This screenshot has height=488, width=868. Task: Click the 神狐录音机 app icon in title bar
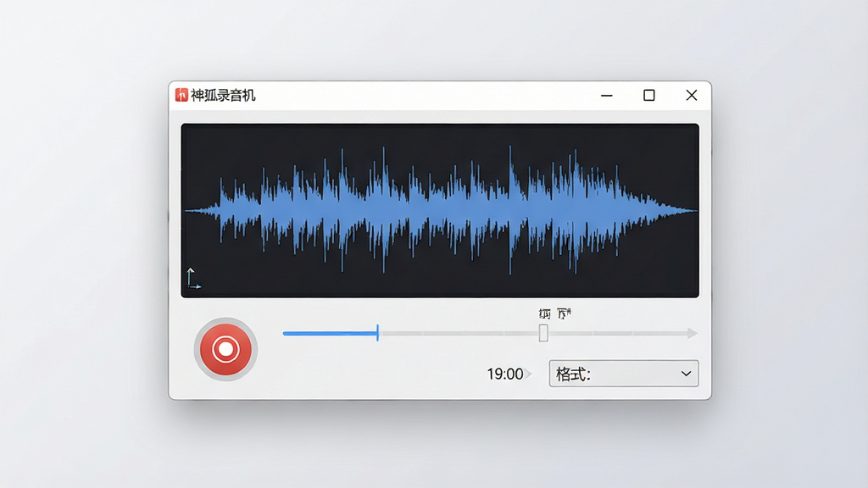point(181,95)
